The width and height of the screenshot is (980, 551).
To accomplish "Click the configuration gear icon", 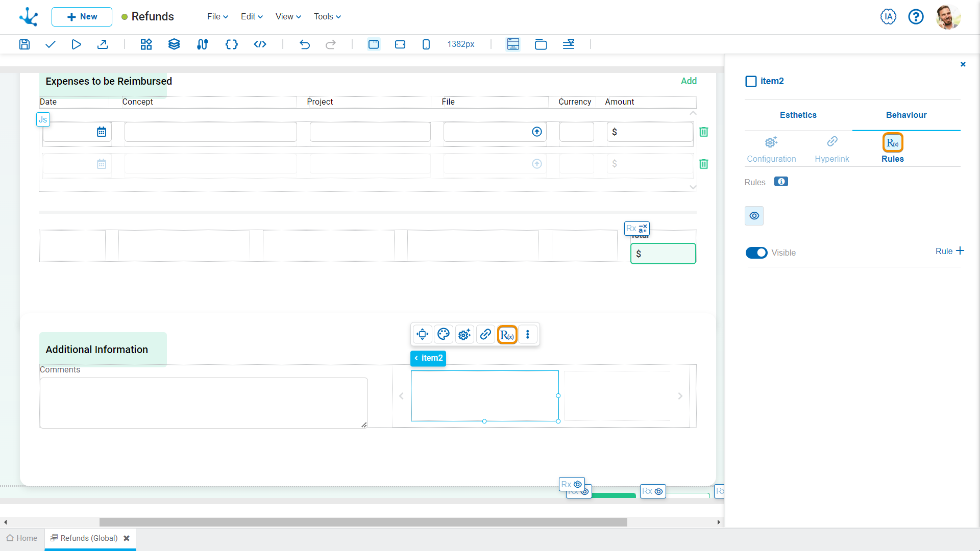I will (464, 334).
